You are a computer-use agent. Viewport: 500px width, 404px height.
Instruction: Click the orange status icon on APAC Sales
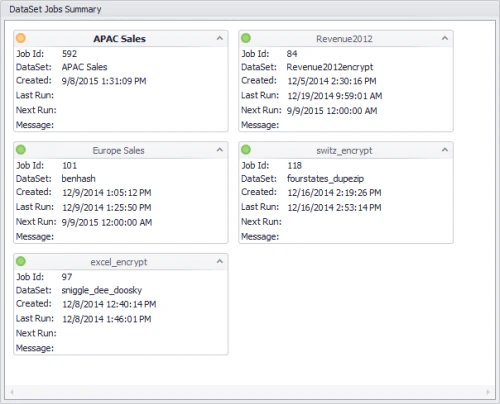click(21, 38)
